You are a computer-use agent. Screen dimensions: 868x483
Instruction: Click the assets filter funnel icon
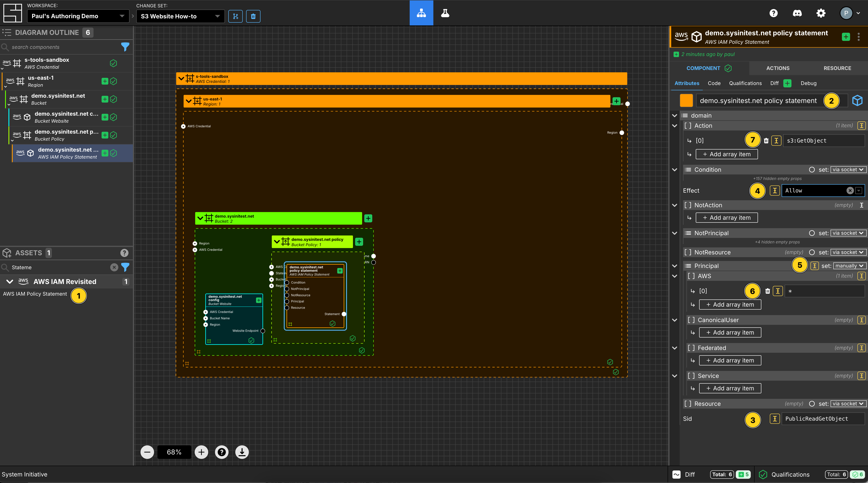coord(125,267)
